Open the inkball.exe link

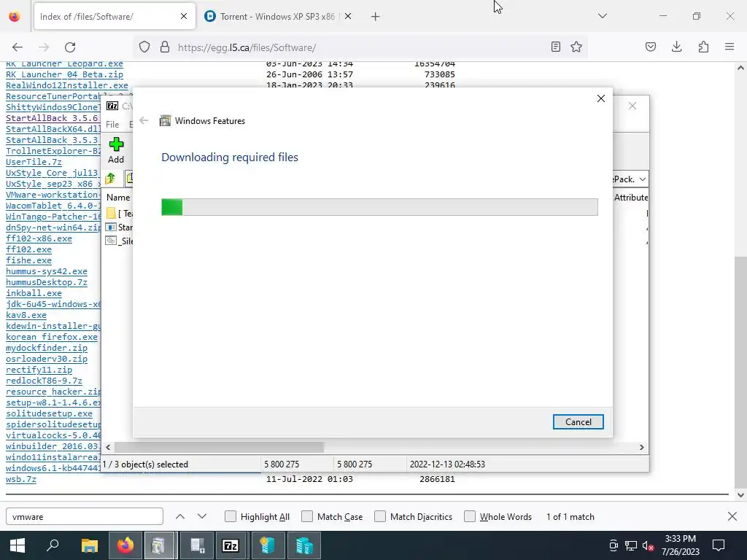(x=34, y=293)
